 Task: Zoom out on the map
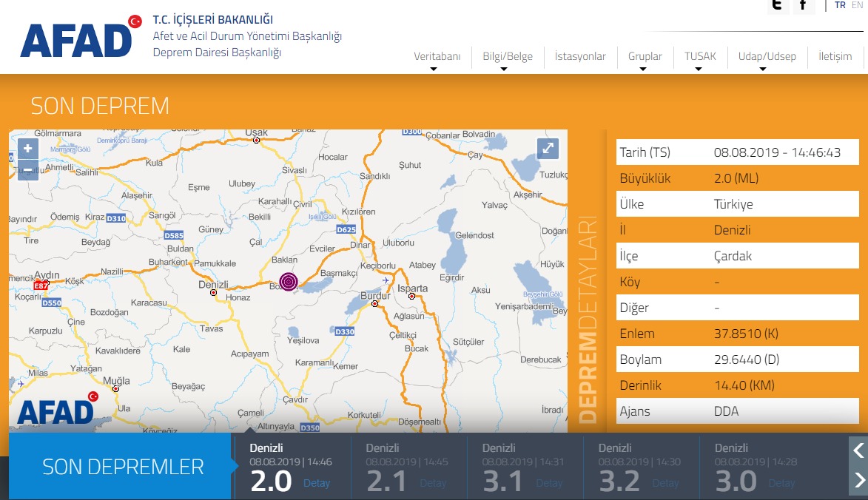(27, 169)
